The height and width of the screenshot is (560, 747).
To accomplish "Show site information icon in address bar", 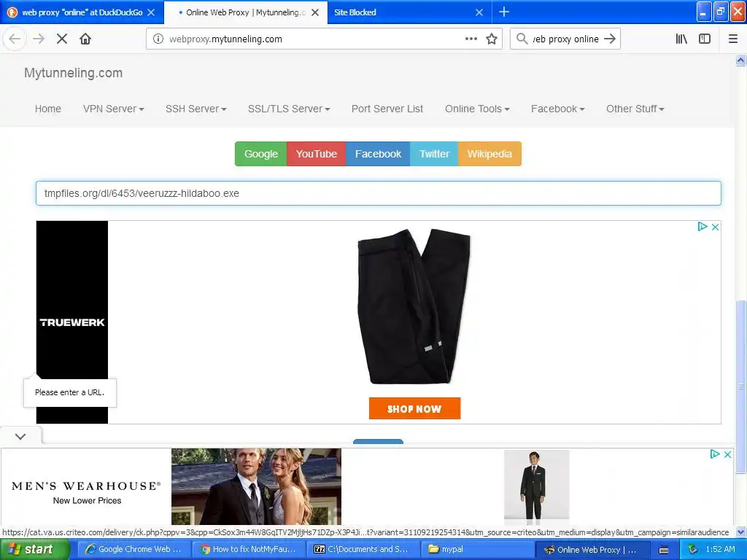I will (158, 39).
